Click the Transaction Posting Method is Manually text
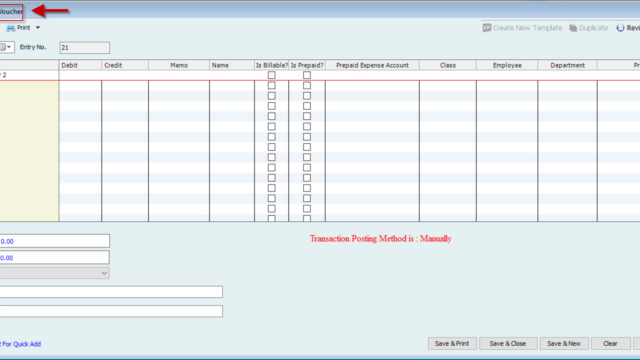 click(x=380, y=239)
